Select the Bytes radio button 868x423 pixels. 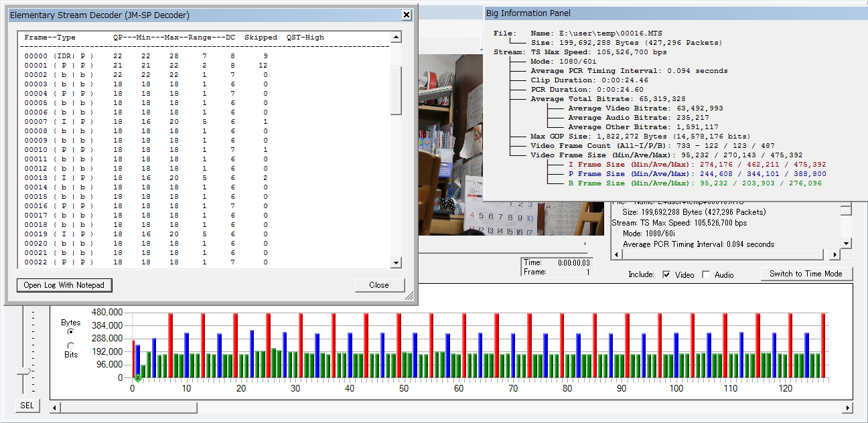(x=71, y=331)
